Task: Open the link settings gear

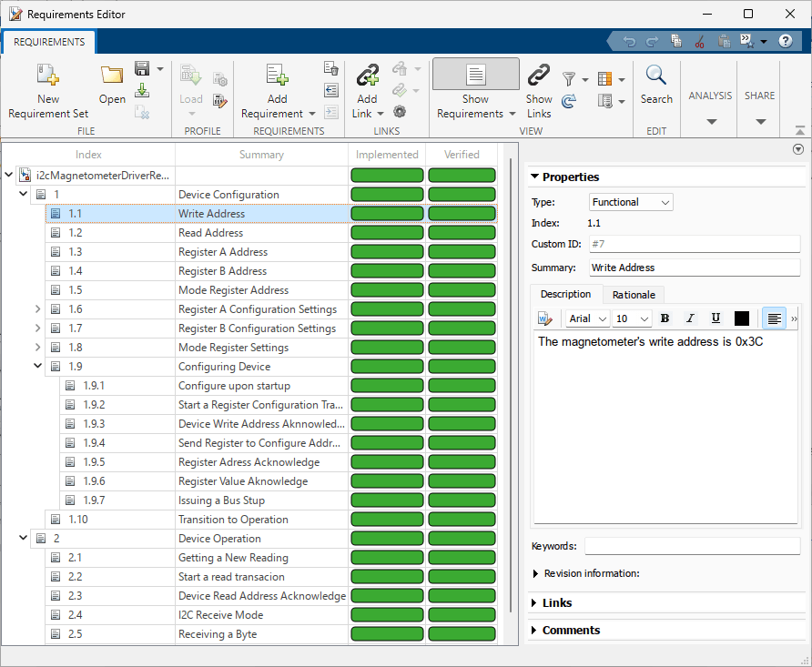Action: tap(399, 111)
